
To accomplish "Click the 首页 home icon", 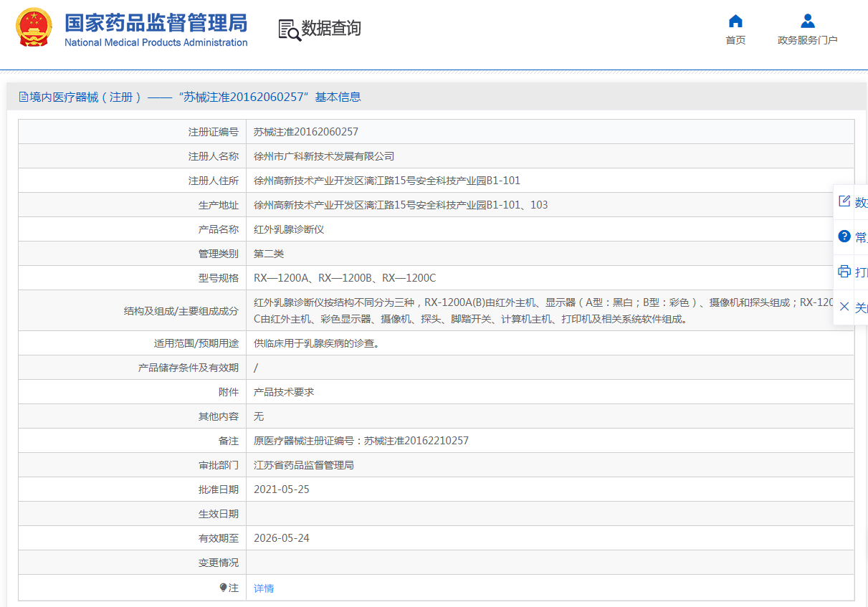I will [x=735, y=21].
